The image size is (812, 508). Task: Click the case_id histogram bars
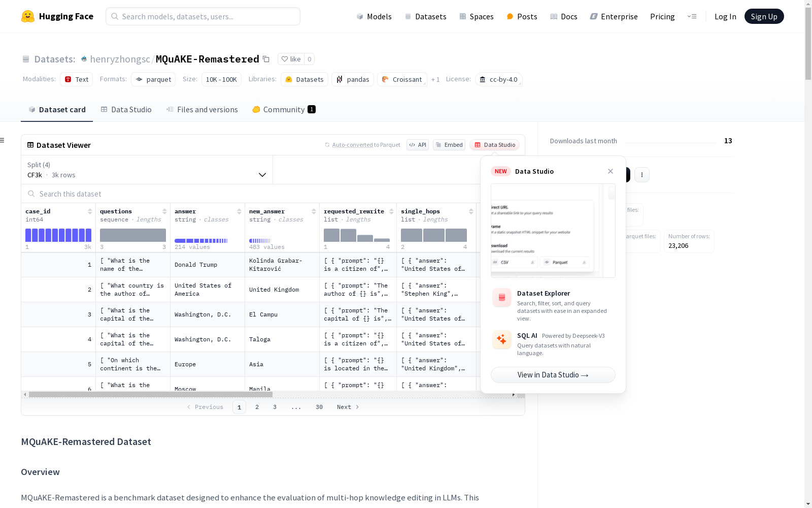pos(58,235)
